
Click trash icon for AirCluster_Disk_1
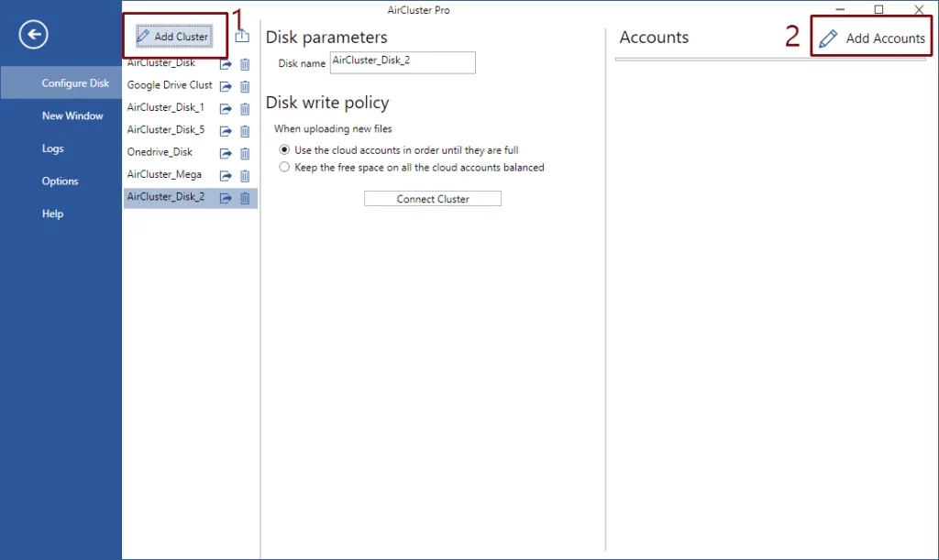(245, 108)
